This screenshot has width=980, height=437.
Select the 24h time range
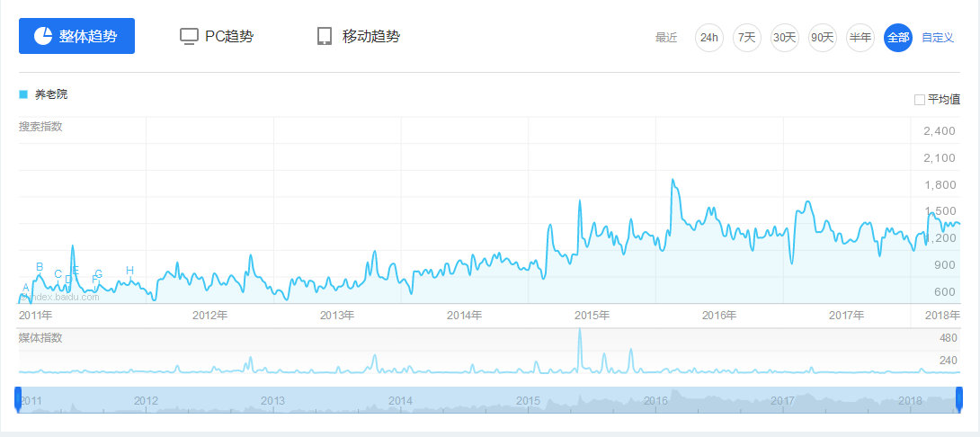[x=709, y=38]
